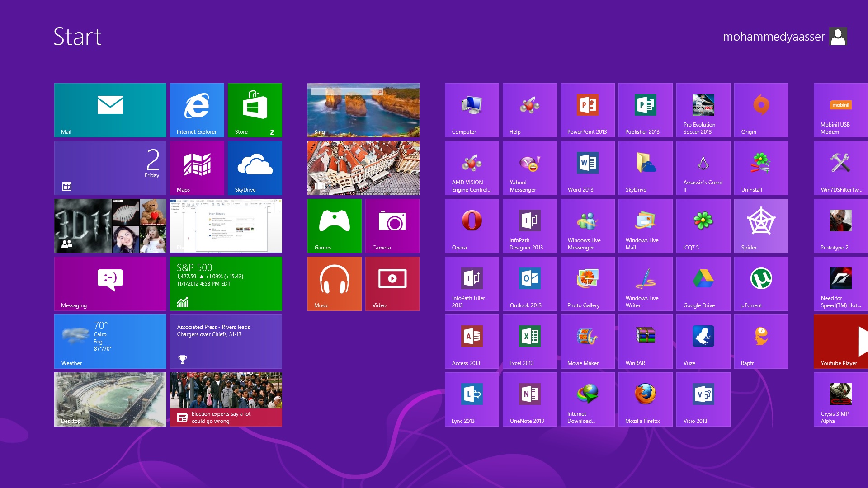Viewport: 868px width, 488px height.
Task: Open Assassin's Creed II tile
Action: 703,168
